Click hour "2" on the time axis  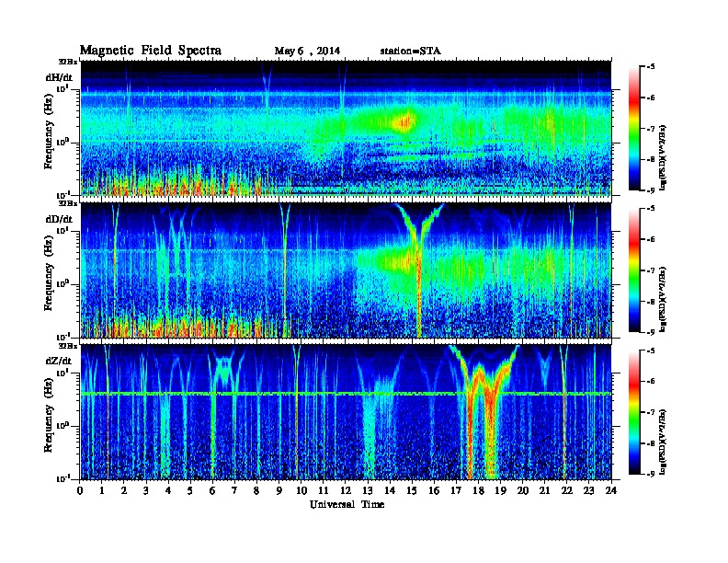tap(124, 491)
